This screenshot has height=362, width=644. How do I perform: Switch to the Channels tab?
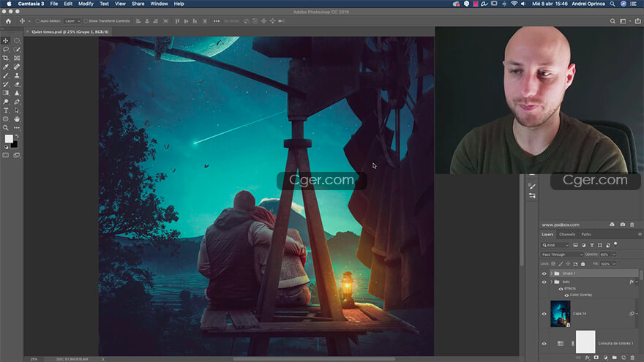tap(567, 234)
